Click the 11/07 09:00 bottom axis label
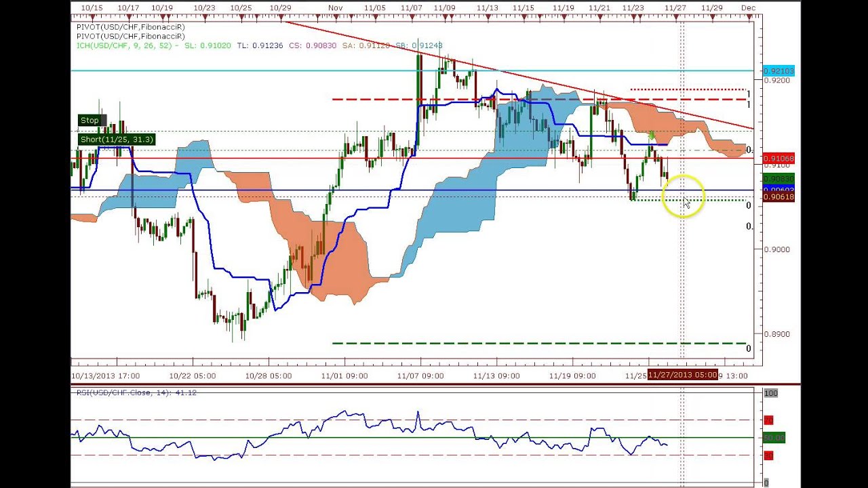868x488 pixels. point(420,375)
